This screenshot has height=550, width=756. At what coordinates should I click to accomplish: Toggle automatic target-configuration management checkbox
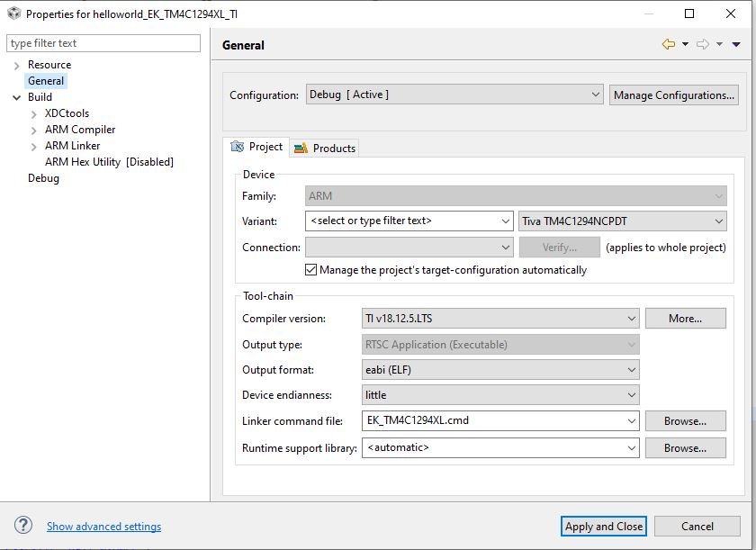(311, 270)
